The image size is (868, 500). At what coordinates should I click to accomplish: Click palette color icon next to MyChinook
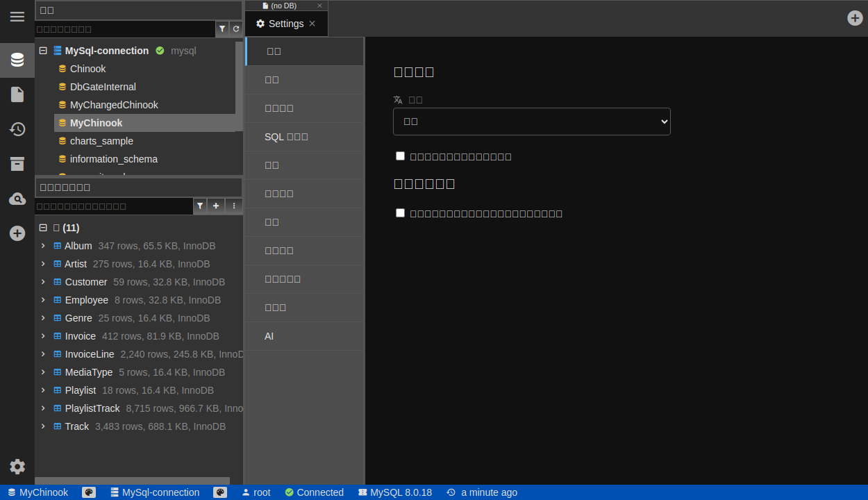(89, 492)
